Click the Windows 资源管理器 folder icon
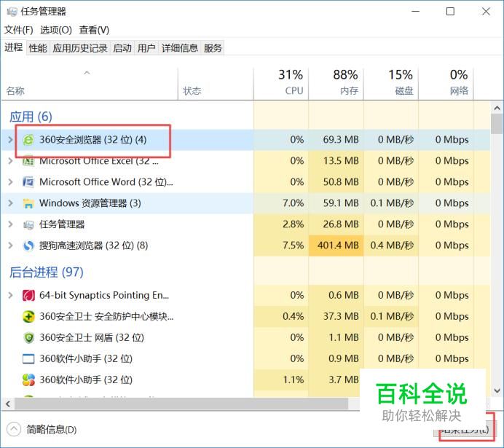 [x=28, y=203]
